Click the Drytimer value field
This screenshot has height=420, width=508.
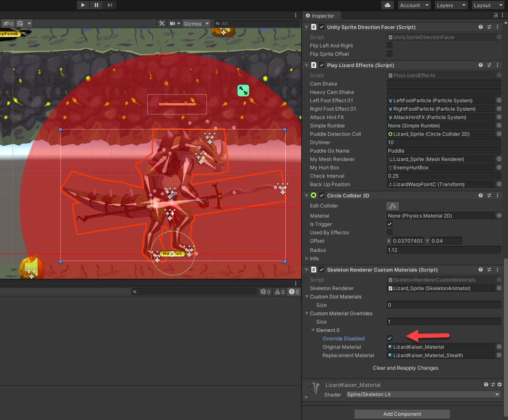point(444,142)
